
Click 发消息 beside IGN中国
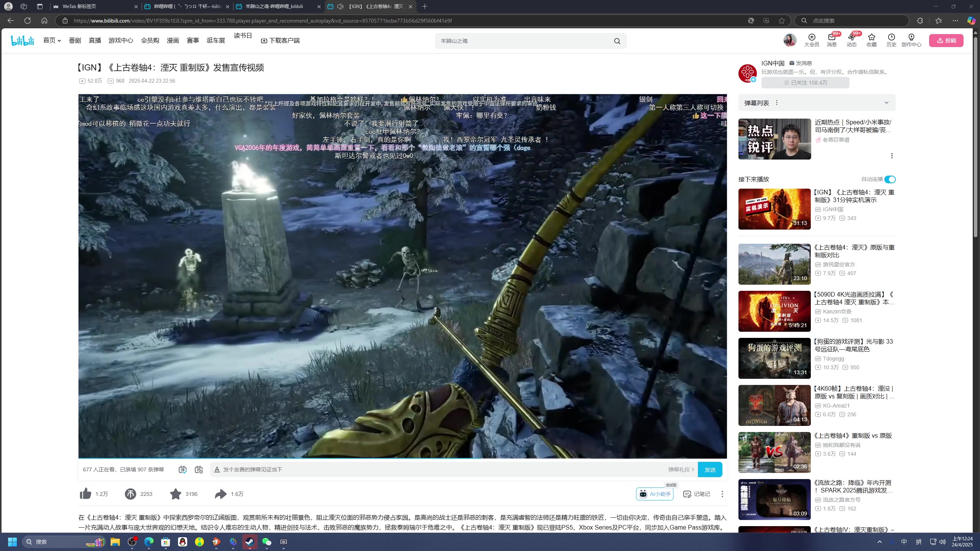[x=800, y=63]
